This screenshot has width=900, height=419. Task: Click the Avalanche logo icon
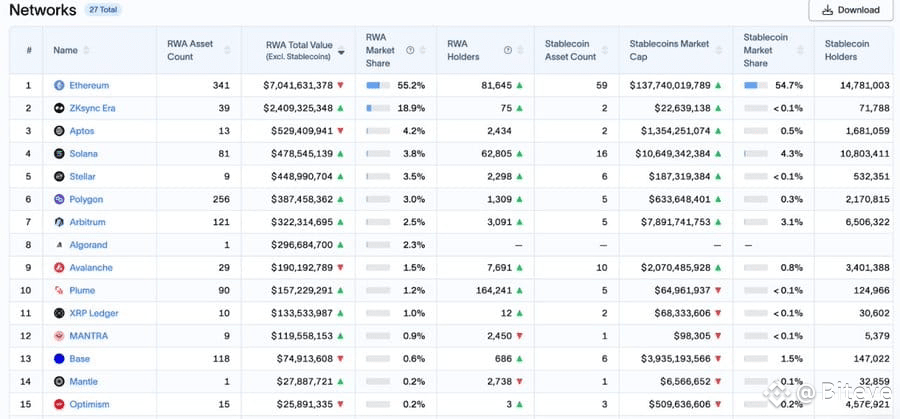click(x=59, y=267)
